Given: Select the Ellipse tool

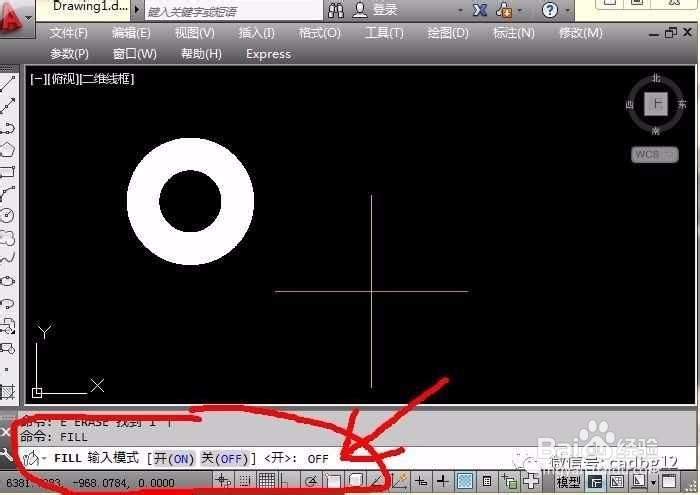Looking at the screenshot, I should (x=8, y=281).
